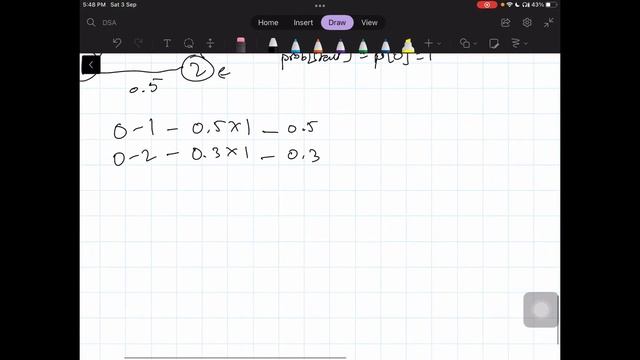
Task: Pick the light blue pen
Action: (x=295, y=45)
